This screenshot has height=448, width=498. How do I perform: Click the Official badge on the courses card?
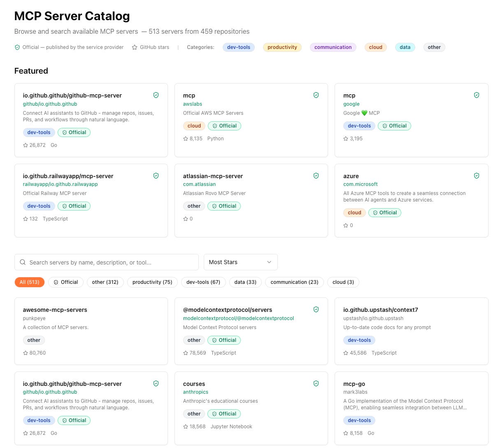(x=224, y=414)
